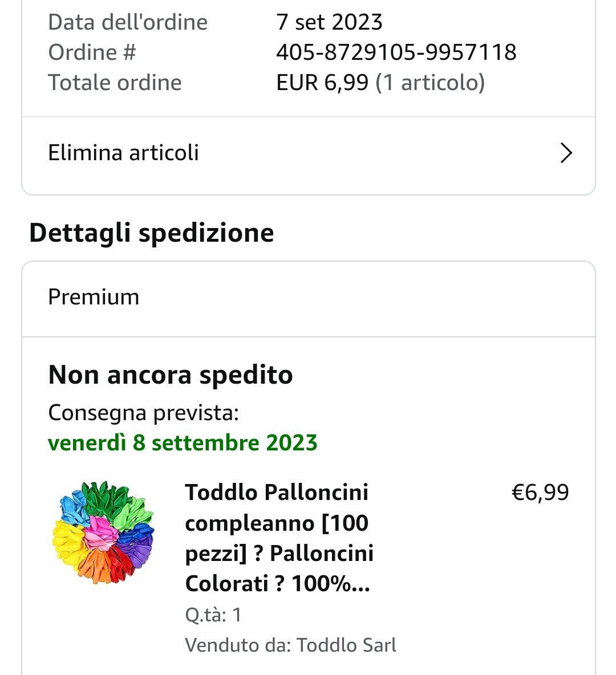The width and height of the screenshot is (616, 675).
Task: Tap the (1 articolo) item count text
Action: point(430,83)
